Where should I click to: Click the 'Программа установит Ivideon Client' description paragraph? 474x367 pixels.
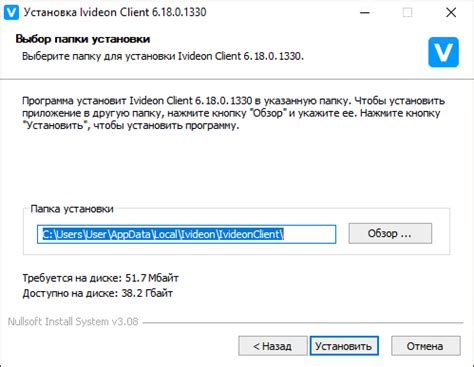233,113
